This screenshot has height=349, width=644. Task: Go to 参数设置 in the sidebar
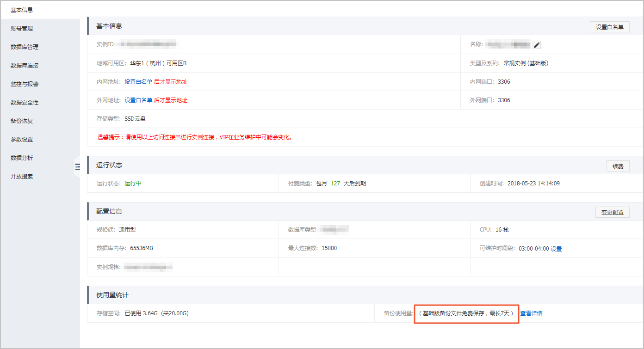(x=22, y=139)
